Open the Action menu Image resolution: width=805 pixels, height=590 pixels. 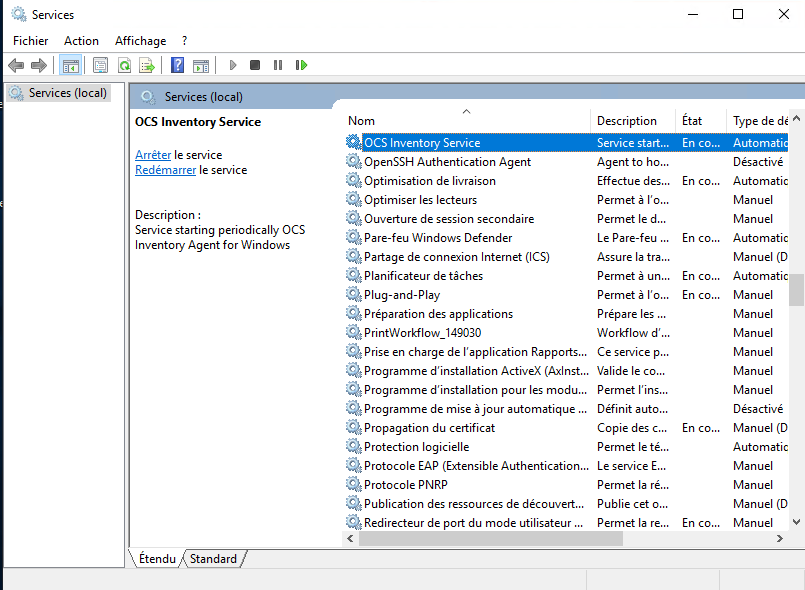[x=81, y=41]
